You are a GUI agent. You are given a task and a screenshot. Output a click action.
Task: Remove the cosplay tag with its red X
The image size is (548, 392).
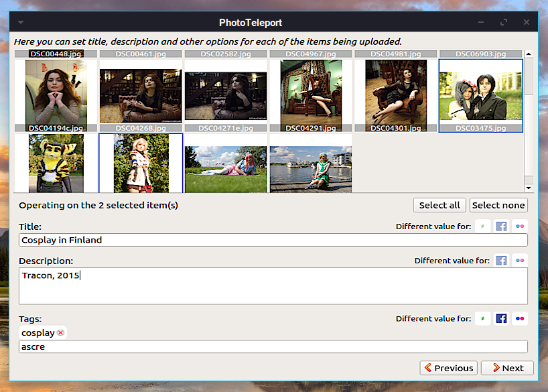pos(60,332)
